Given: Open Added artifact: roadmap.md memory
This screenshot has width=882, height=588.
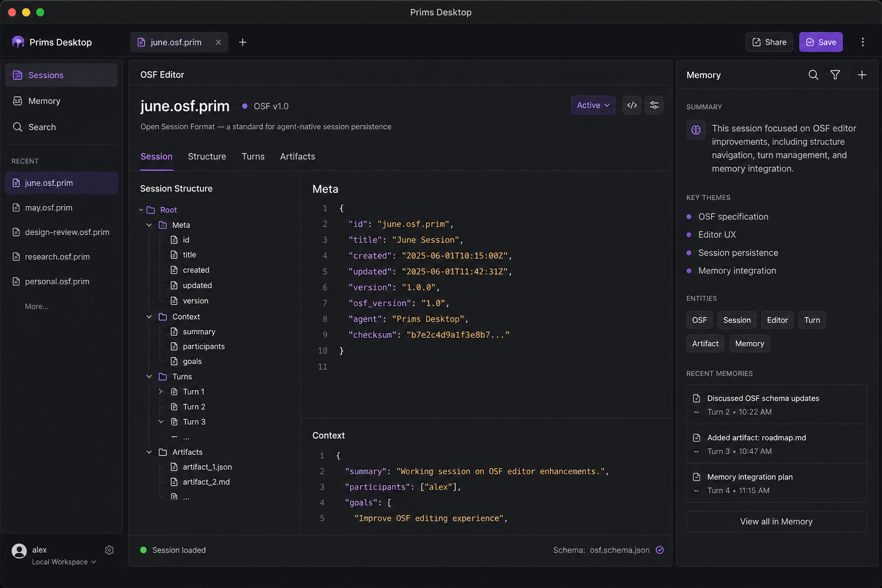Looking at the screenshot, I should (776, 444).
